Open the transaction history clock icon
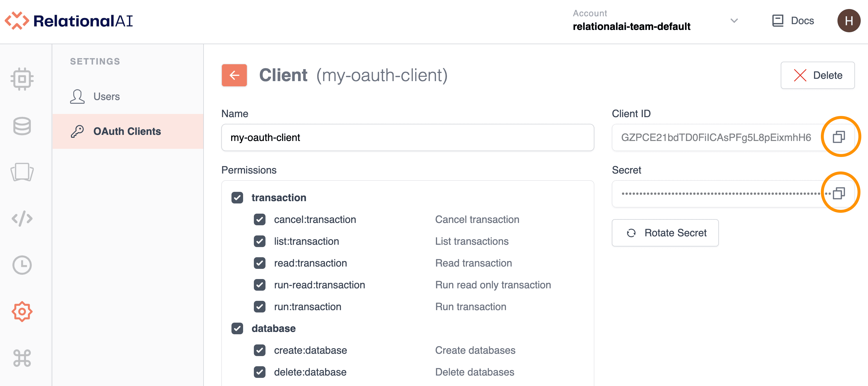Viewport: 868px width, 386px height. pyautogui.click(x=22, y=265)
